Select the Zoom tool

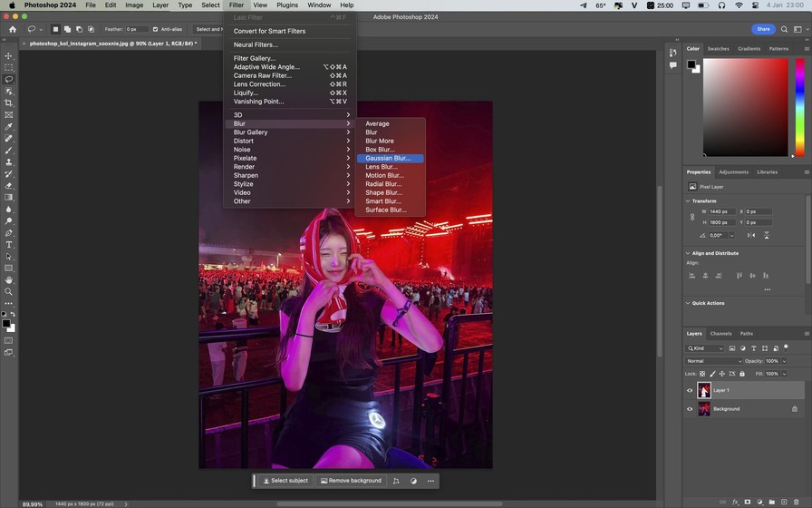[8, 292]
